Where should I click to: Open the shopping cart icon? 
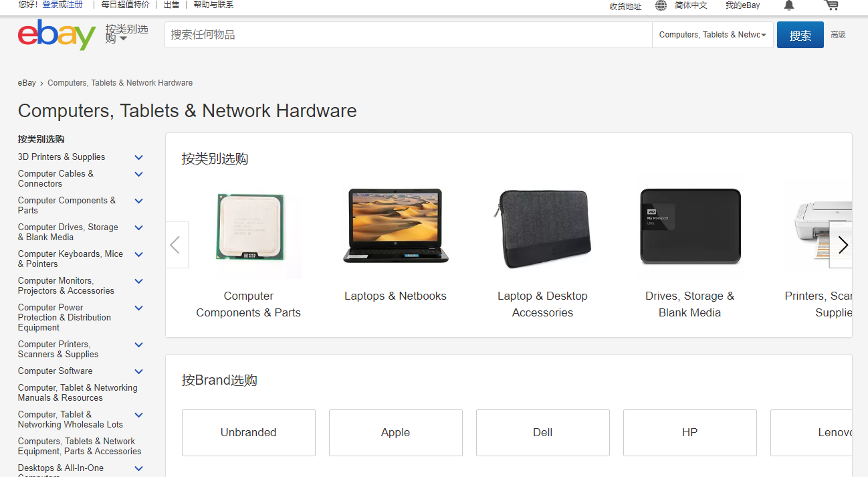pos(831,5)
